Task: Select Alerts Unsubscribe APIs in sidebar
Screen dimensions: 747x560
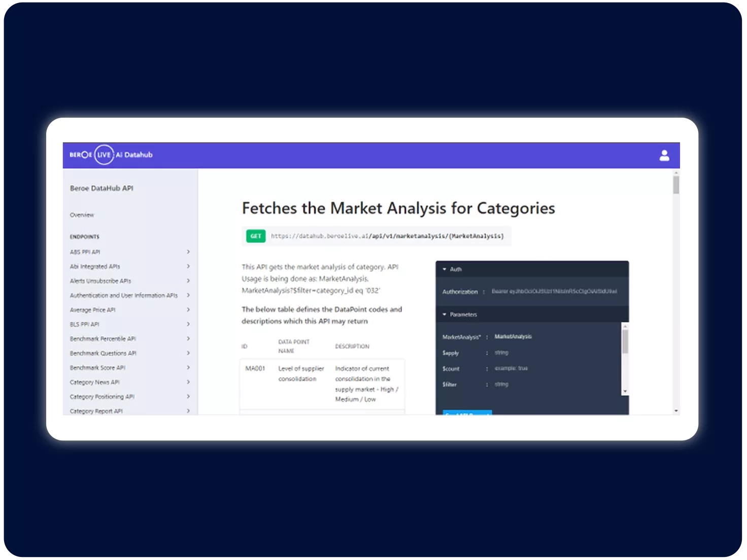Action: (x=100, y=281)
